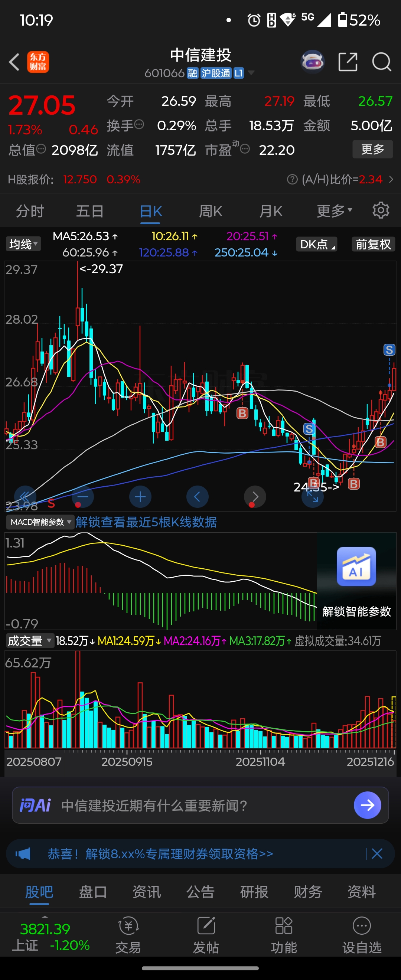Image resolution: width=401 pixels, height=980 pixels.
Task: Open the 理财券领取资格 link
Action: click(x=160, y=854)
